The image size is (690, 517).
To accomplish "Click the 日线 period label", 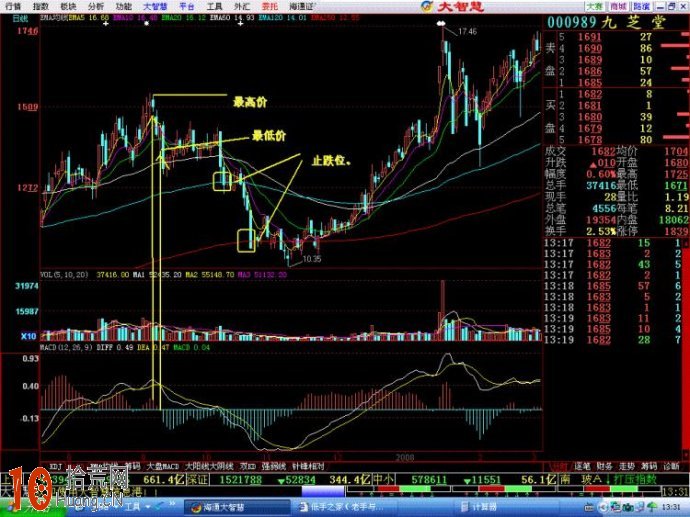I will point(20,18).
